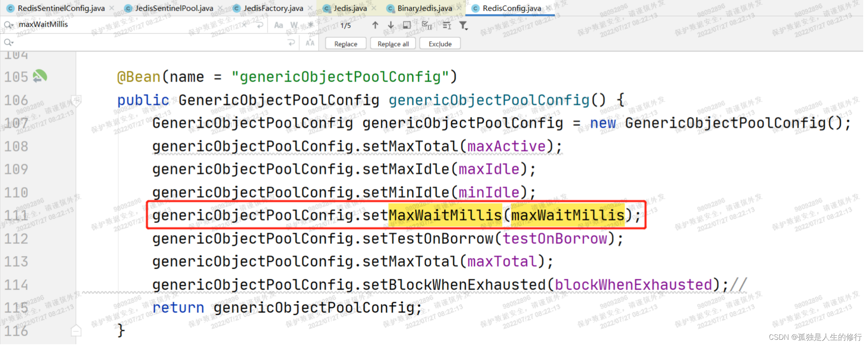The image size is (868, 345).
Task: Switch to RedisSentinelConfig.java tab
Action: coord(61,8)
